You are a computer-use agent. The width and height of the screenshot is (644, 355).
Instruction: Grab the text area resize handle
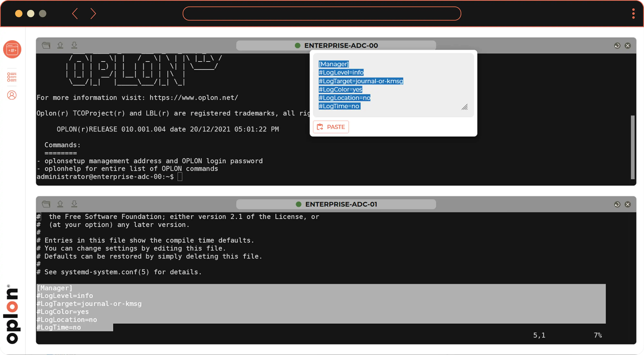tap(465, 107)
